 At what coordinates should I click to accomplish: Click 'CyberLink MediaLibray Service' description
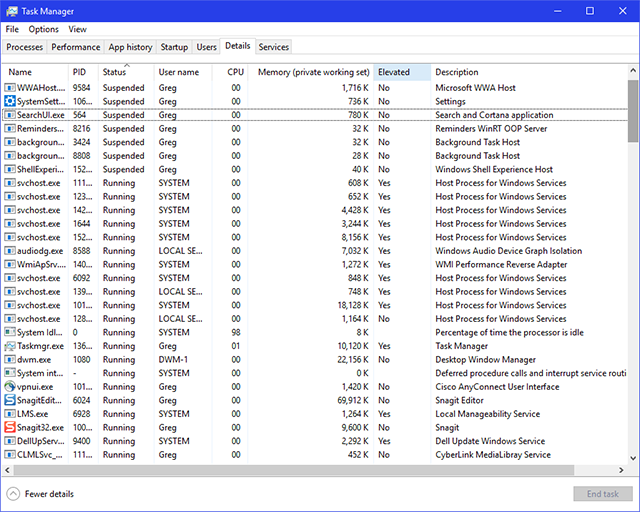(493, 454)
